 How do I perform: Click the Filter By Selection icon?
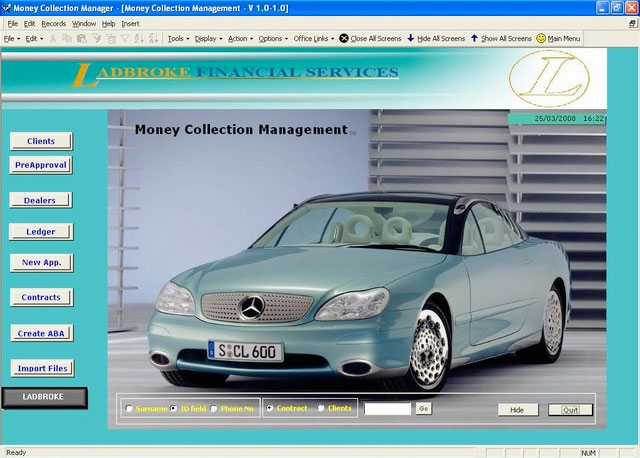[96, 39]
